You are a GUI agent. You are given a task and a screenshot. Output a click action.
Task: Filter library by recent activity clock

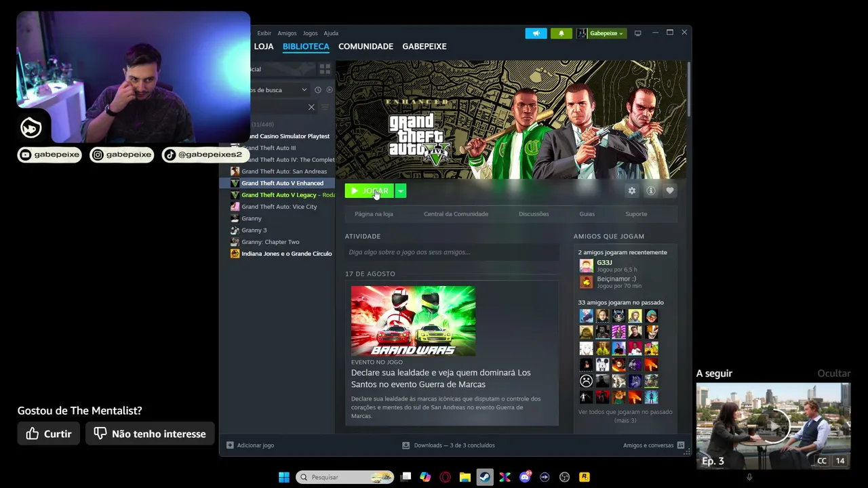click(x=317, y=90)
